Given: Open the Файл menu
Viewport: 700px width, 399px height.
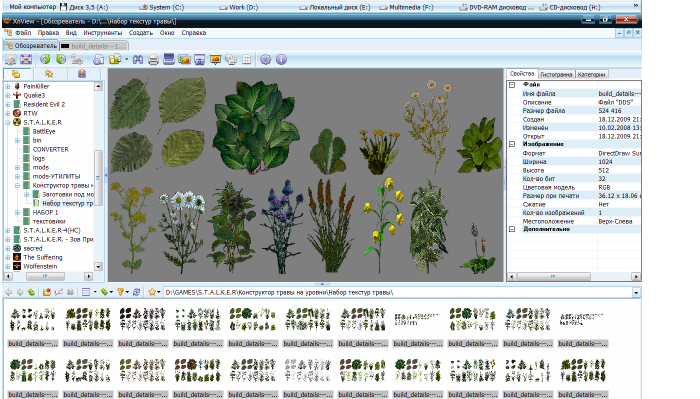Looking at the screenshot, I should pos(23,33).
